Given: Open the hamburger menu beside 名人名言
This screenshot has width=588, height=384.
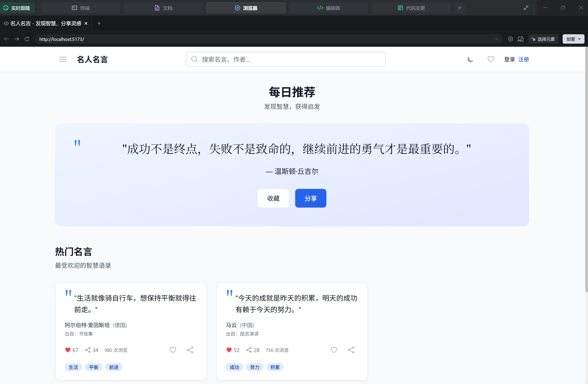Looking at the screenshot, I should point(63,59).
